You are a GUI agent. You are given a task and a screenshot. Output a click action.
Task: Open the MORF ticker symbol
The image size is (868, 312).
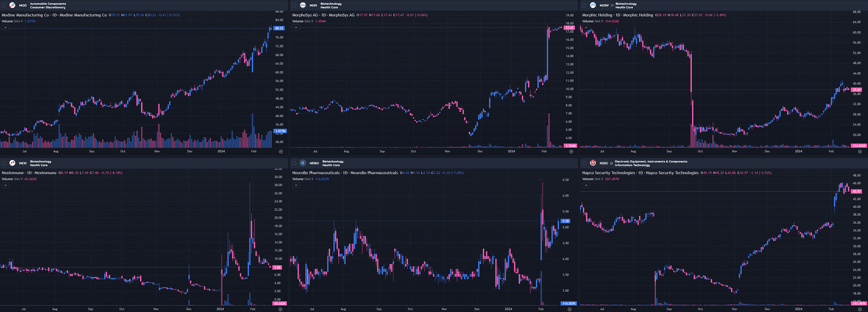tap(604, 6)
